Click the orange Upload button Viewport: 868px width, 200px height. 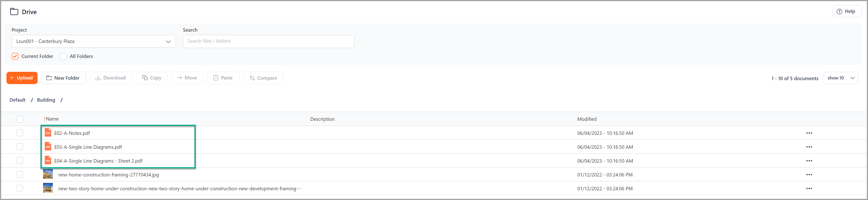[x=22, y=78]
